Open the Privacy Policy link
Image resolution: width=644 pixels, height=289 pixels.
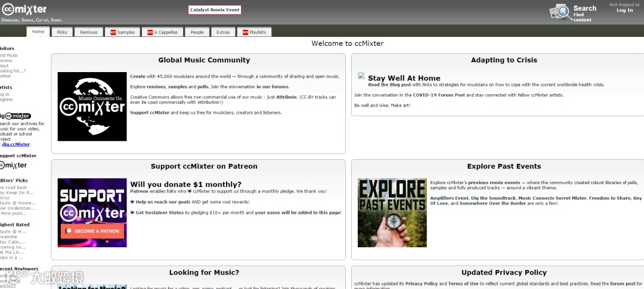click(422, 284)
